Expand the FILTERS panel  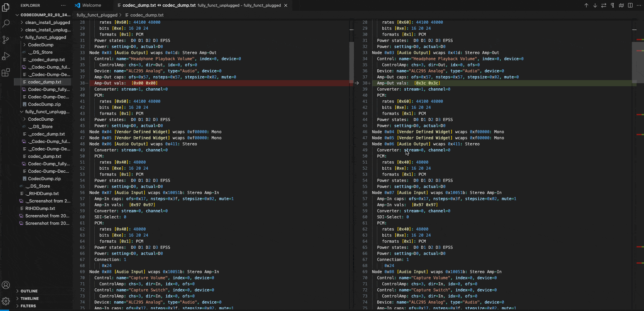43,306
